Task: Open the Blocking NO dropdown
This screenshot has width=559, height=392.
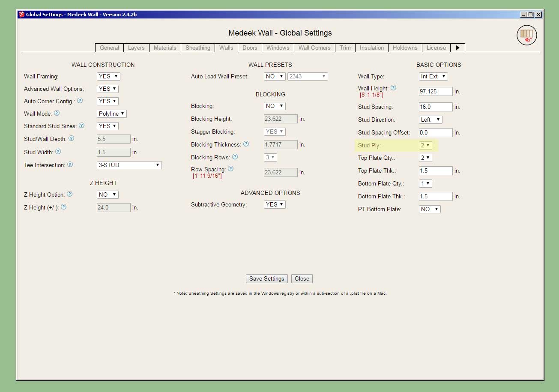Action: pyautogui.click(x=275, y=106)
